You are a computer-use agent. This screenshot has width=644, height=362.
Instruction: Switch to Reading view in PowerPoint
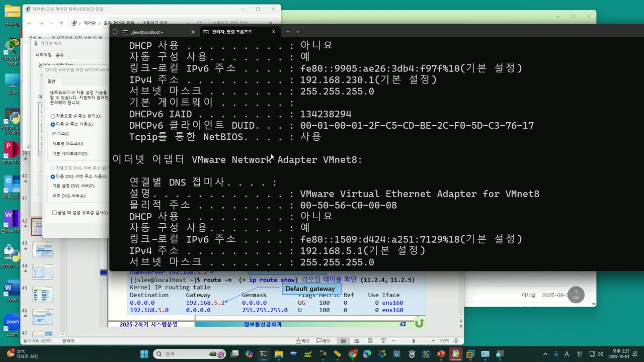pos(370,341)
